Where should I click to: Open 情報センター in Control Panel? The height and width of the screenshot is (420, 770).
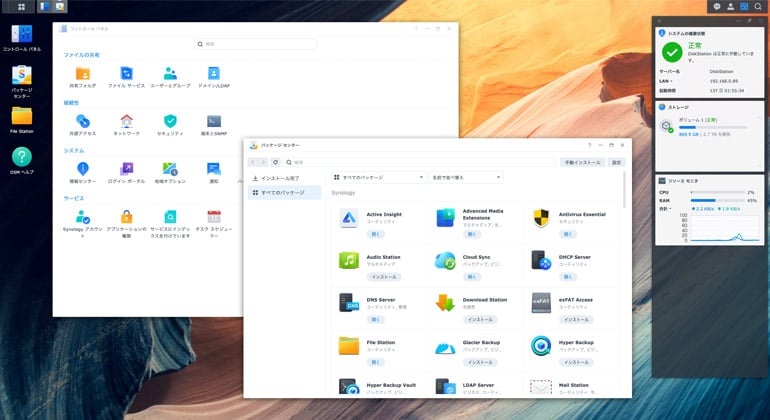coord(82,169)
